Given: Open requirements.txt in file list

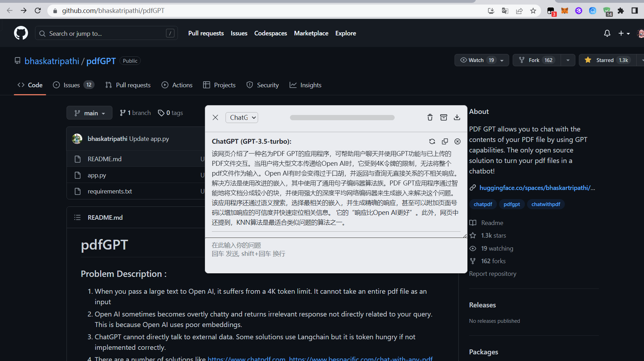Looking at the screenshot, I should click(x=110, y=191).
